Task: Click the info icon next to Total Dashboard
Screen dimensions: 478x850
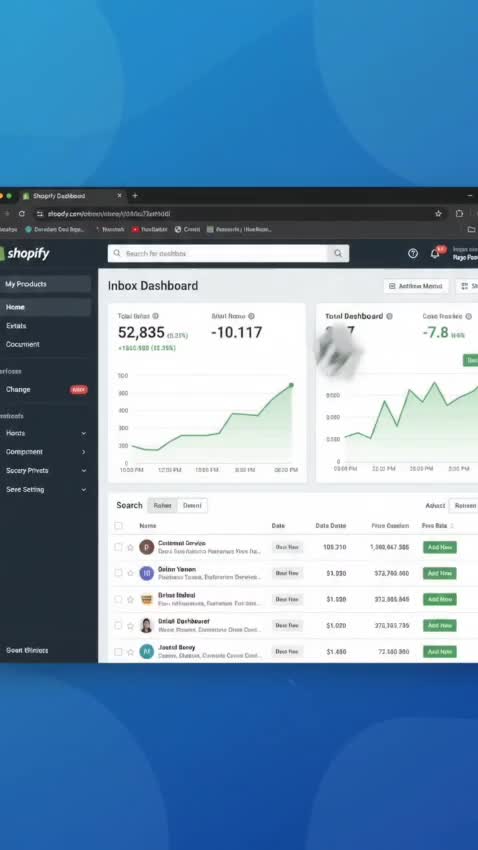Action: 389,316
